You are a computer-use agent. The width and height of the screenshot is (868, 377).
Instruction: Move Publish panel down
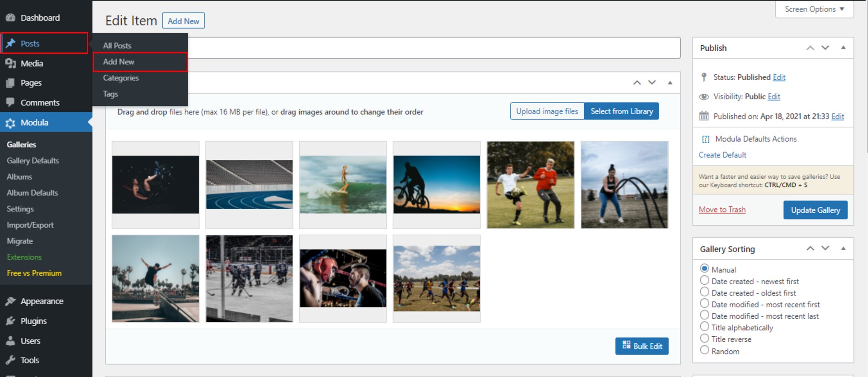826,48
